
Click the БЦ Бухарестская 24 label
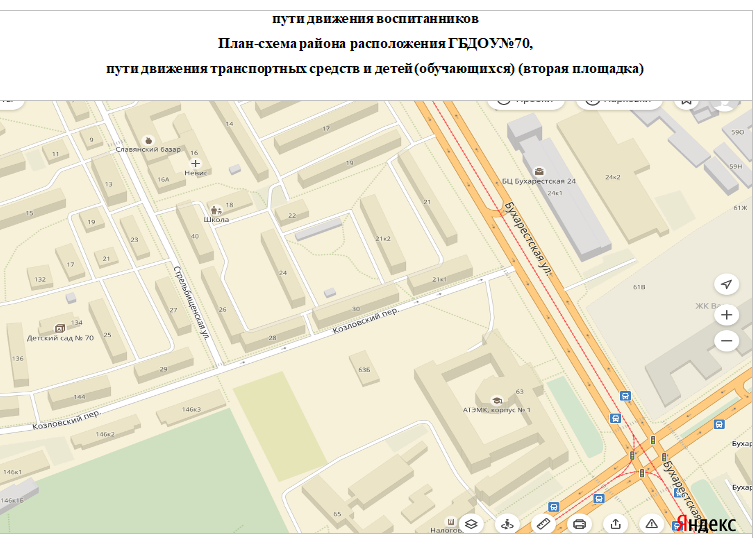click(539, 181)
